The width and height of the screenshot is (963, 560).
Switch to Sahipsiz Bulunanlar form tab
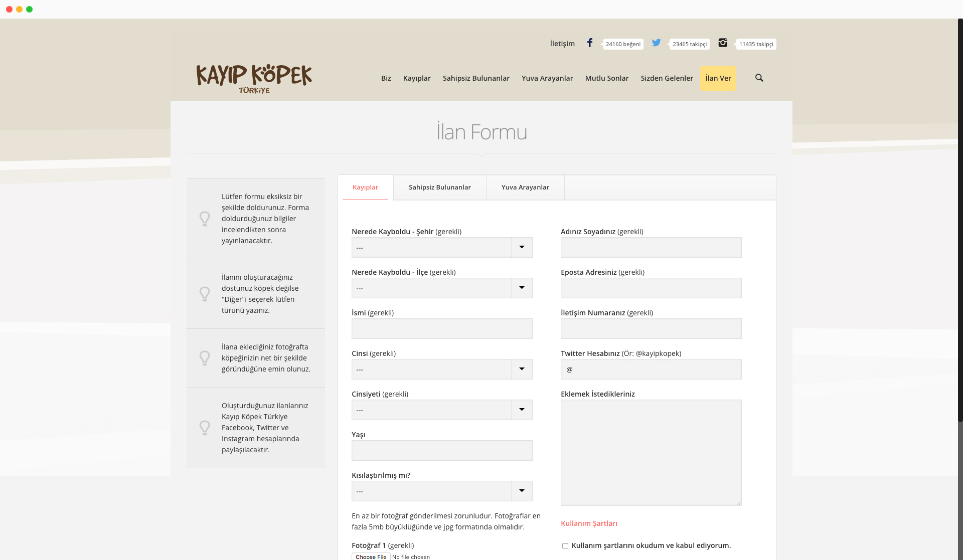[x=439, y=188]
